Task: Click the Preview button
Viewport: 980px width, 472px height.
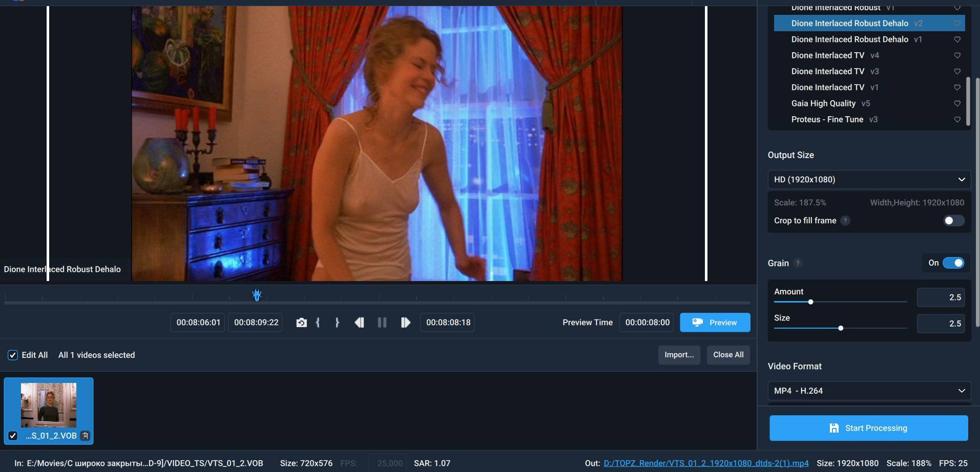Action: tap(715, 323)
